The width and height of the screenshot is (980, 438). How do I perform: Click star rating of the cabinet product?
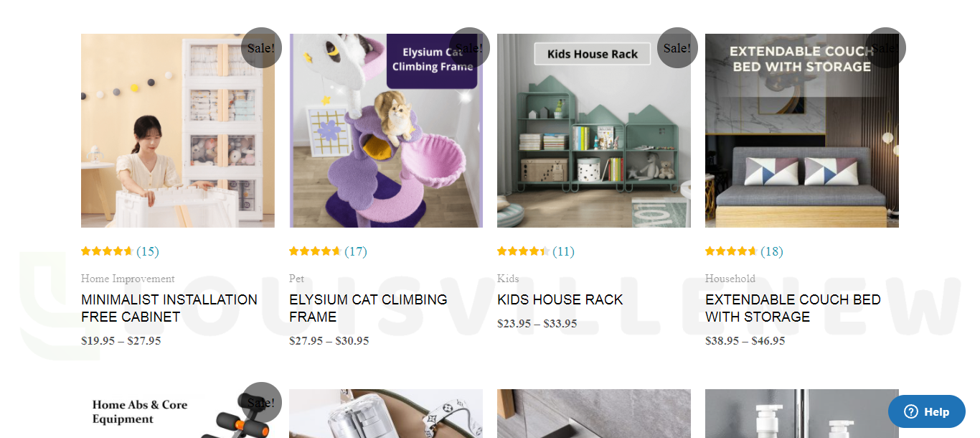point(107,251)
